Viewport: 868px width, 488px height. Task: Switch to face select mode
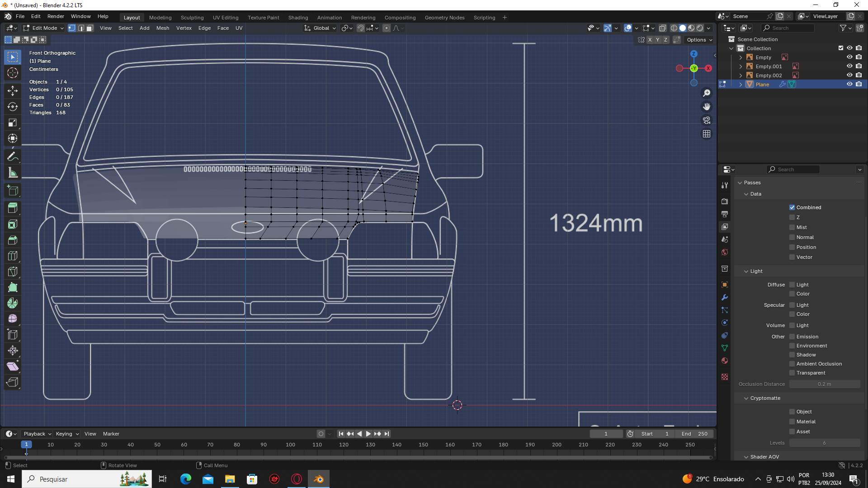[x=90, y=28]
